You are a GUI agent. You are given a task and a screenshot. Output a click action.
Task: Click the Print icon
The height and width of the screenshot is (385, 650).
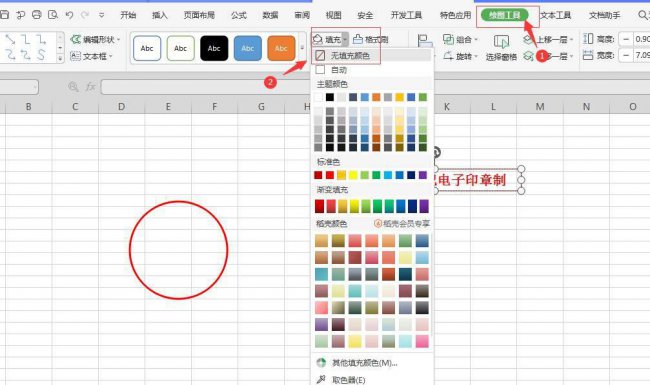click(x=36, y=15)
